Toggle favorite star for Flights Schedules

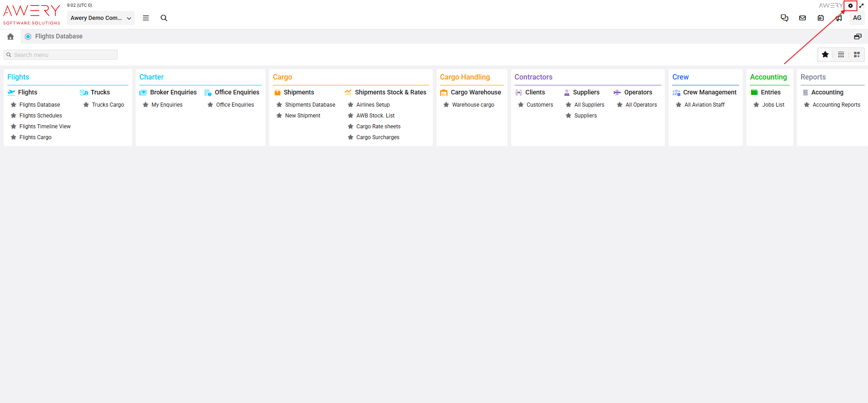point(14,116)
